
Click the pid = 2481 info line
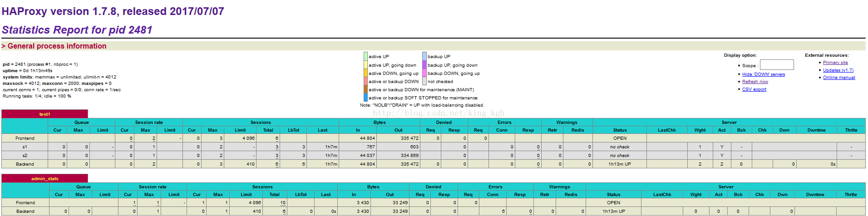pyautogui.click(x=40, y=64)
